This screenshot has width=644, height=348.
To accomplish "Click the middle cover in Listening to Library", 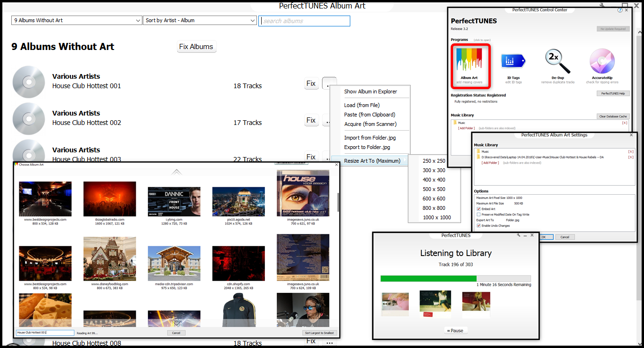I will pyautogui.click(x=435, y=304).
